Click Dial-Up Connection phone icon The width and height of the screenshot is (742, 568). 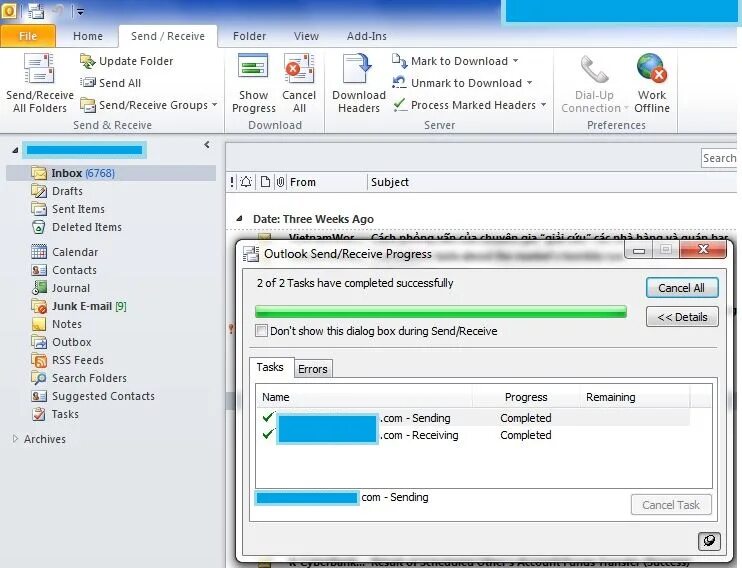[x=594, y=69]
